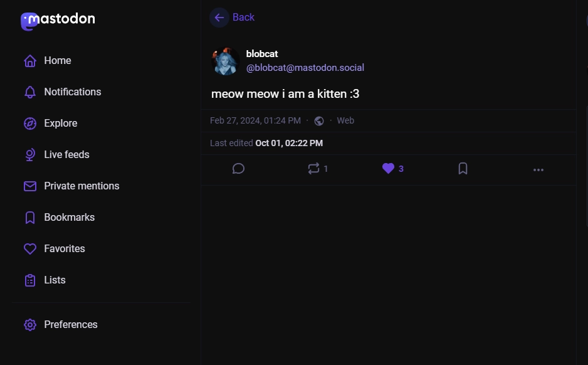Image resolution: width=588 pixels, height=365 pixels.
Task: Click the Feb 27, 2024 timestamp link
Action: [255, 120]
